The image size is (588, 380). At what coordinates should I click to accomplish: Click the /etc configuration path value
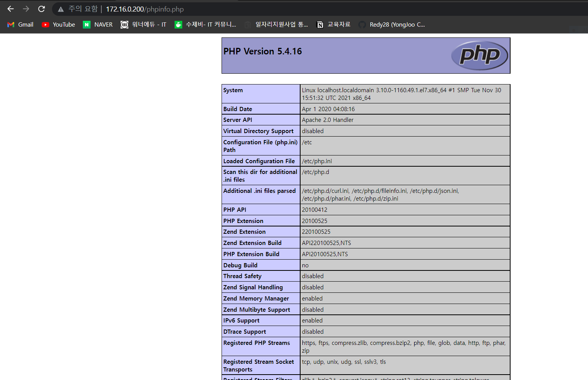307,142
